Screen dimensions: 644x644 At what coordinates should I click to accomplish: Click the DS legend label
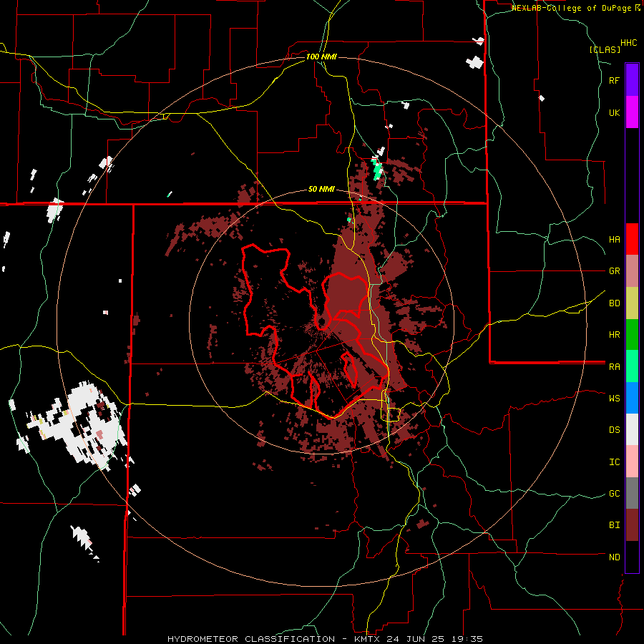click(x=614, y=430)
